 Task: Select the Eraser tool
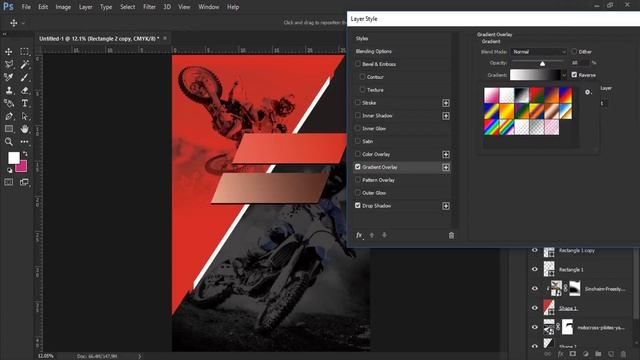24,90
